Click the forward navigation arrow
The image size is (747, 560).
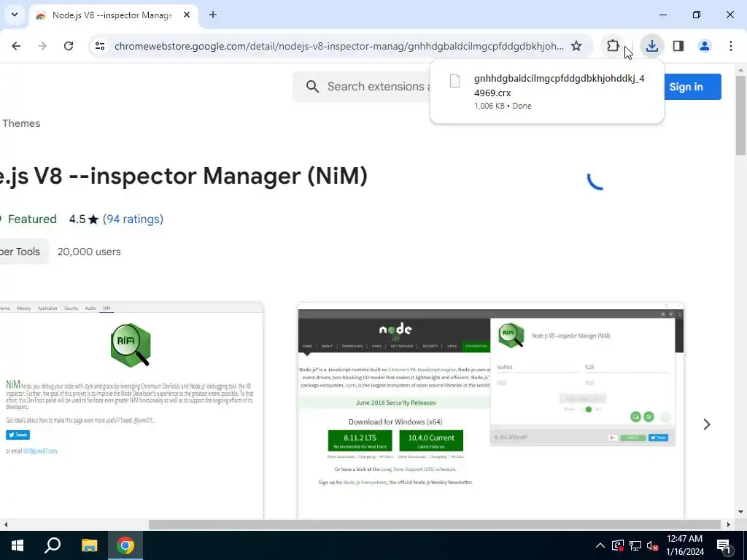[42, 46]
